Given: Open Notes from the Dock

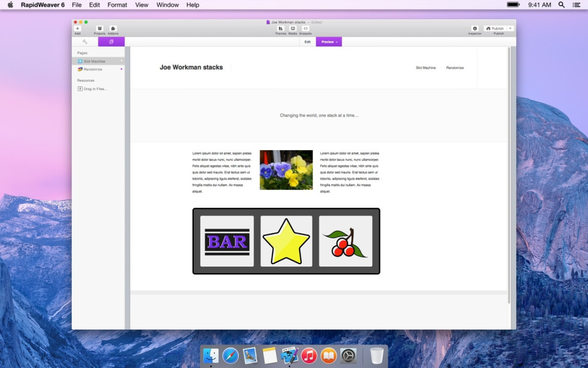Looking at the screenshot, I should click(269, 355).
